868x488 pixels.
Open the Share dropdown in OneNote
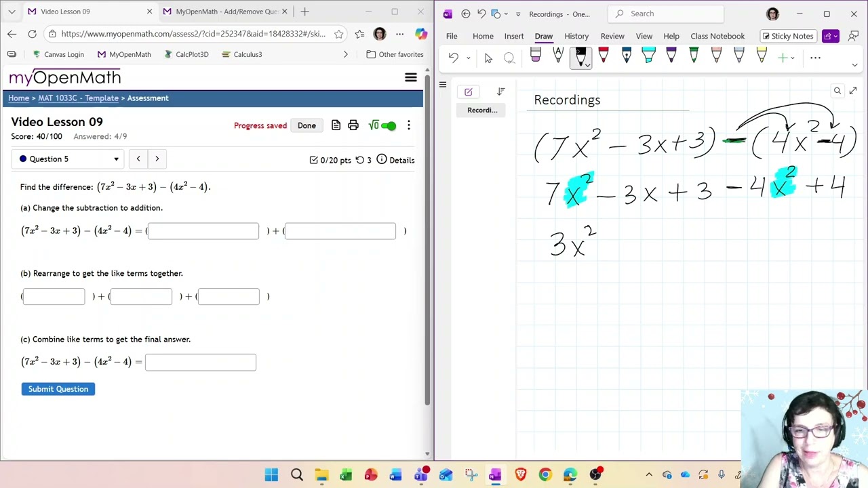831,36
